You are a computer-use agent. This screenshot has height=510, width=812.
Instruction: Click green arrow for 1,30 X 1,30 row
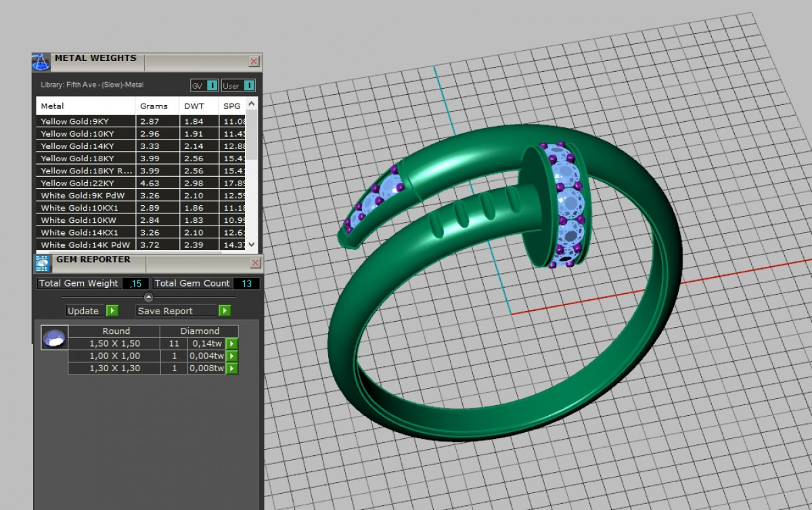coord(232,368)
